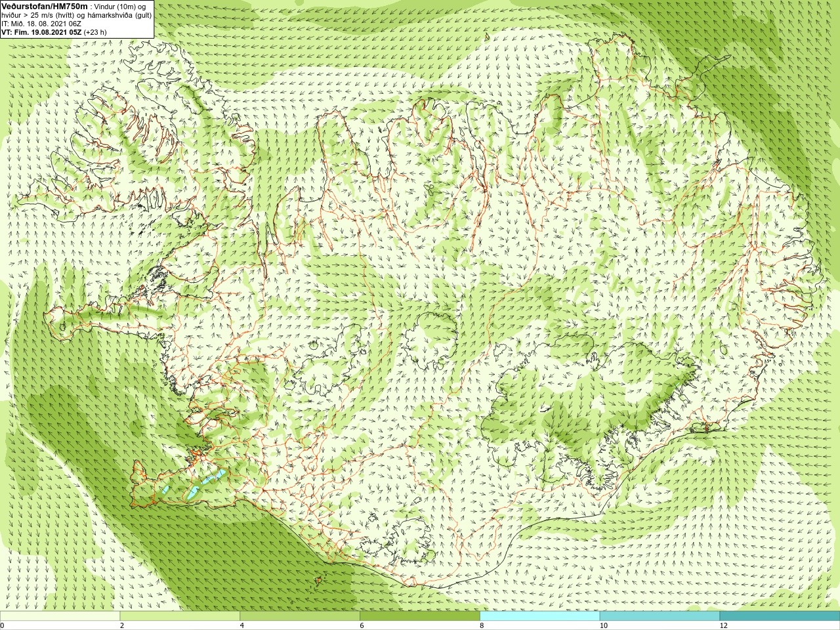
Task: Click the legend value '6'
Action: (x=362, y=626)
